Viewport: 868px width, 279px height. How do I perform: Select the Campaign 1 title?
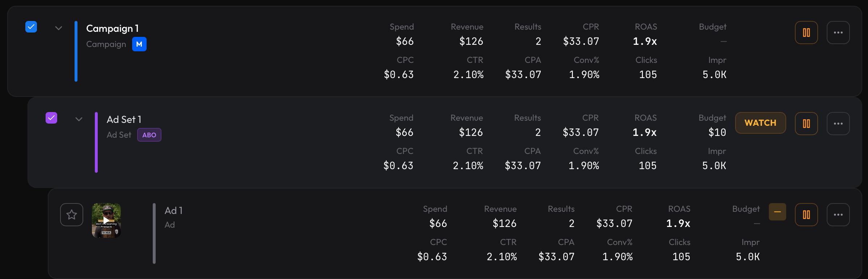[112, 28]
